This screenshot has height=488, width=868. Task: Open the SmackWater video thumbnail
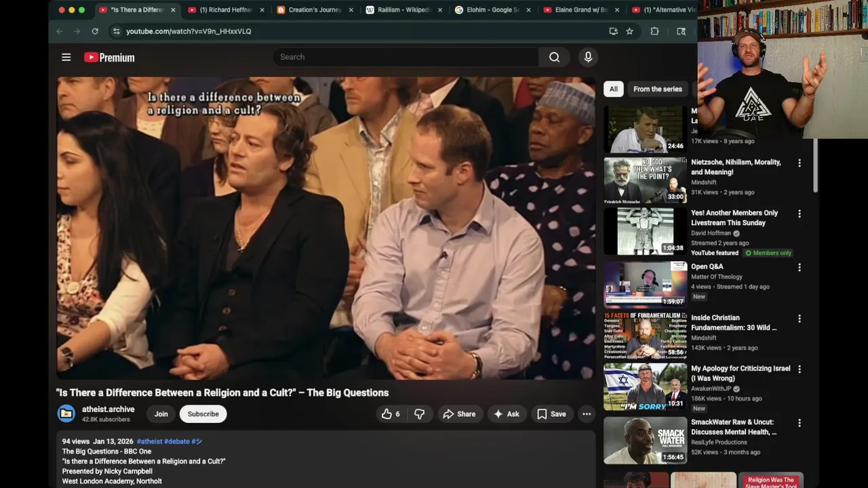click(x=645, y=440)
